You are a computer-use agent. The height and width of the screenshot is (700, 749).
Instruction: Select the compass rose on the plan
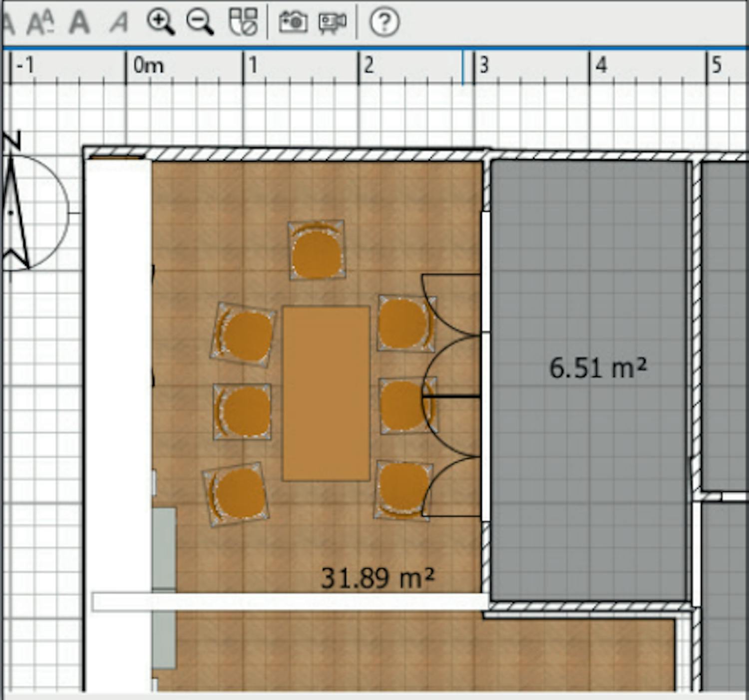[30, 212]
